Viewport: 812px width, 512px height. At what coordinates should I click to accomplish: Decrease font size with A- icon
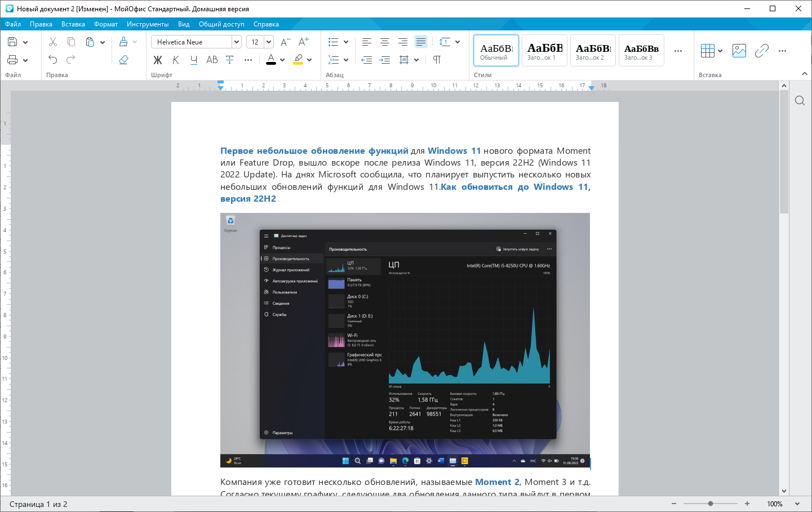286,42
